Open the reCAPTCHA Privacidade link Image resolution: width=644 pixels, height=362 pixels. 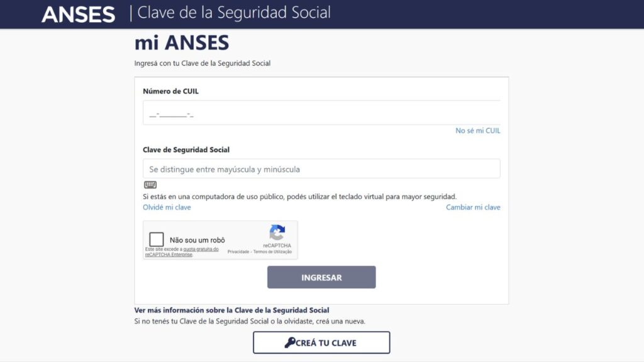tap(238, 252)
